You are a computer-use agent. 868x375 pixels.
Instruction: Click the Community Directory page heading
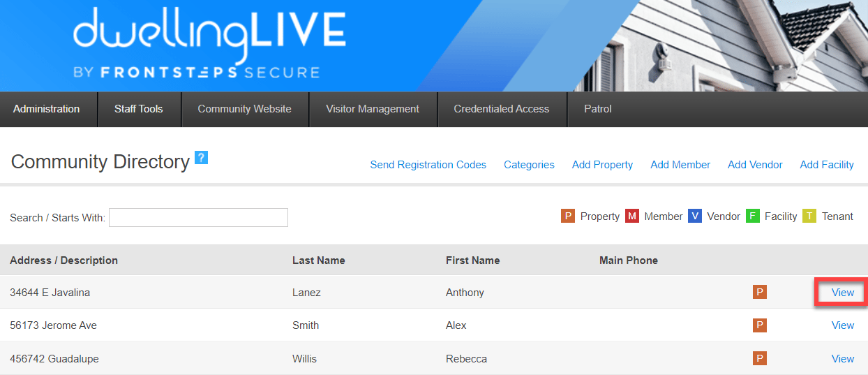[100, 161]
